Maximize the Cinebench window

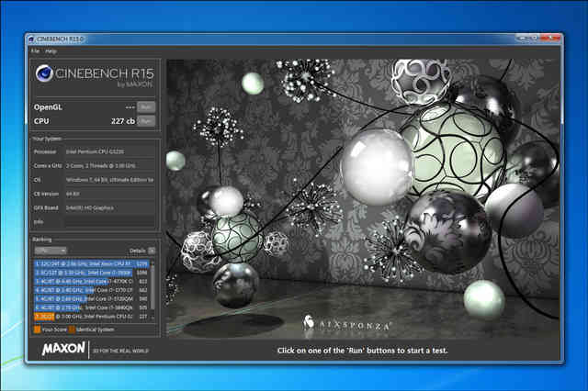pos(524,39)
